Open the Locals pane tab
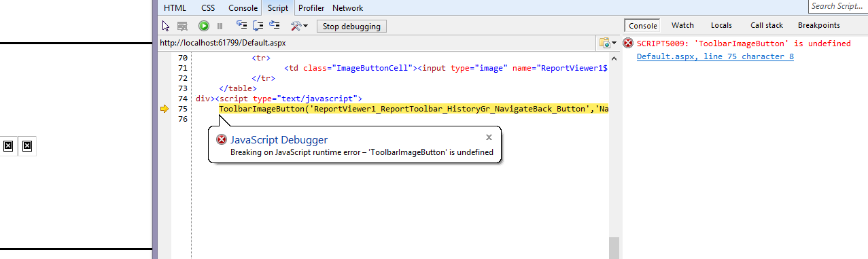Screen dimensions: 868x259 pos(721,26)
